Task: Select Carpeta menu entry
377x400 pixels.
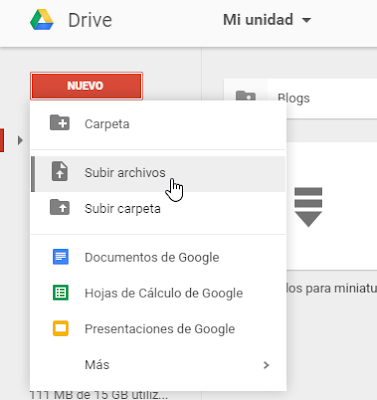Action: coord(158,124)
